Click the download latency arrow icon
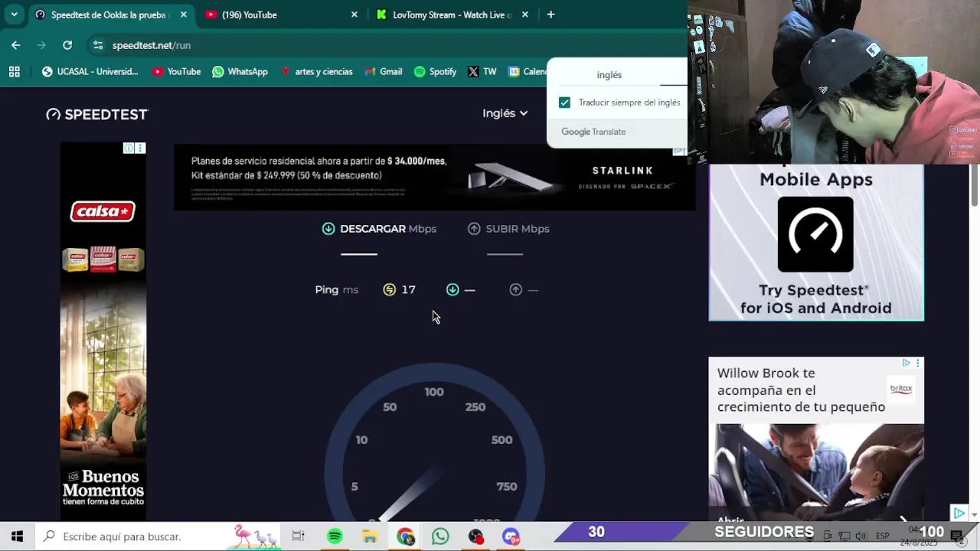Image resolution: width=980 pixels, height=551 pixels. [452, 289]
